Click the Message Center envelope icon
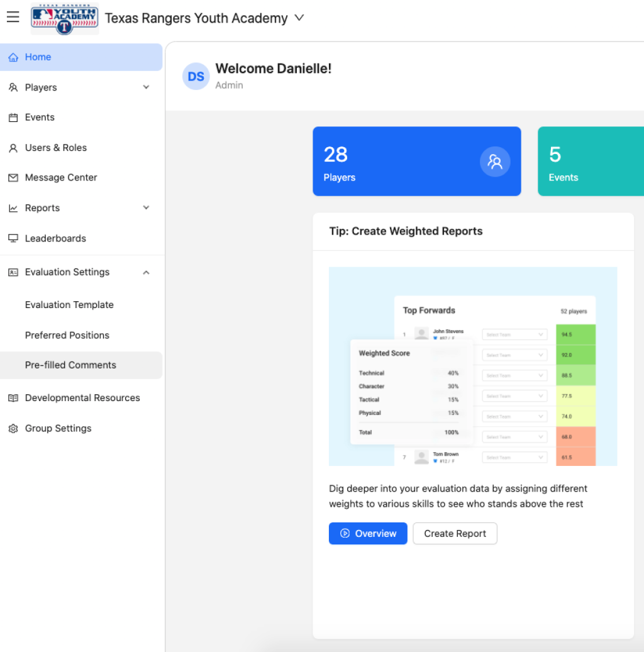 tap(13, 178)
